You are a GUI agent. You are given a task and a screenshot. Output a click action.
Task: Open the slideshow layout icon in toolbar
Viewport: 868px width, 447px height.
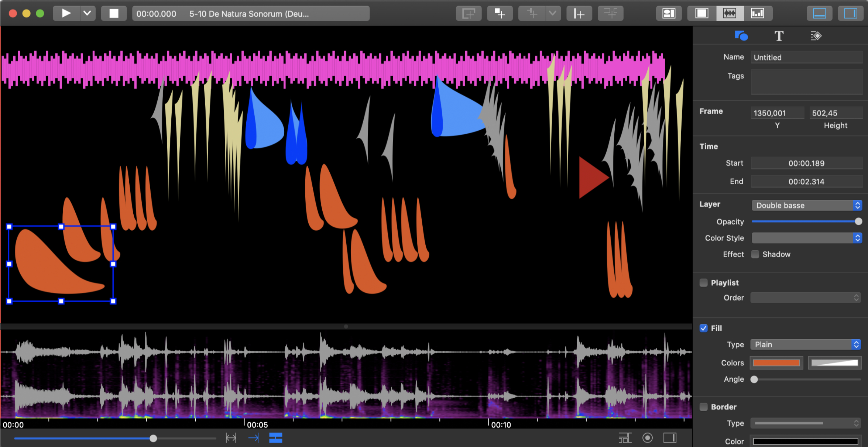tap(669, 13)
